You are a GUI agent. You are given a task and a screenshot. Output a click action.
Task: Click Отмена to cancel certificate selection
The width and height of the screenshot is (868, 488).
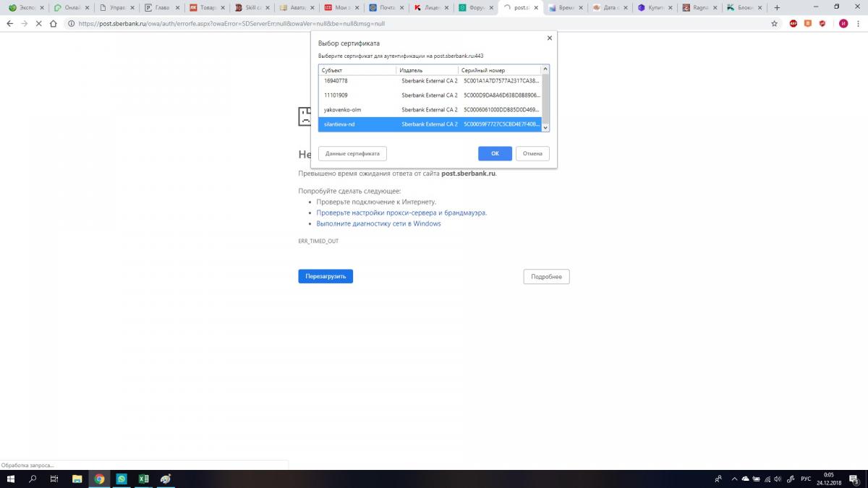[x=532, y=153]
